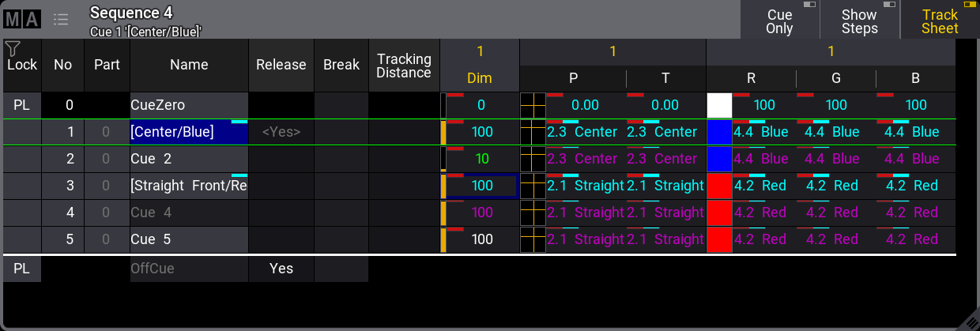Toggle Show Steps mode
The image size is (980, 331).
pyautogui.click(x=859, y=20)
